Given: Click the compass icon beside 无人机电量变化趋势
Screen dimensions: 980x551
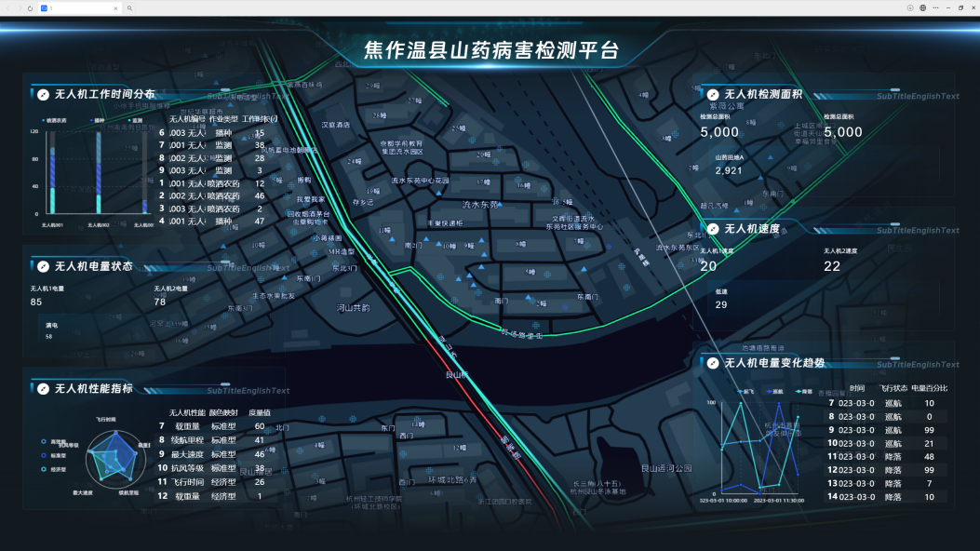Looking at the screenshot, I should tap(713, 363).
